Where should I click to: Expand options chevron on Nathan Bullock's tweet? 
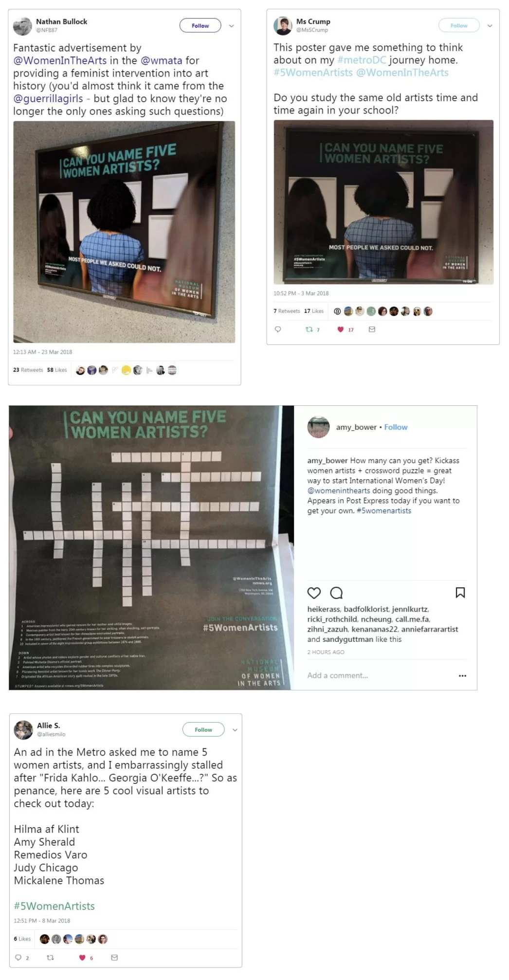[232, 26]
